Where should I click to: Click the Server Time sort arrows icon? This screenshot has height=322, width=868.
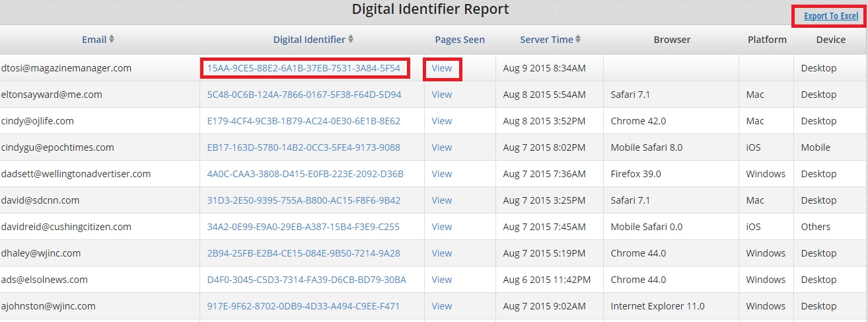[x=579, y=40]
